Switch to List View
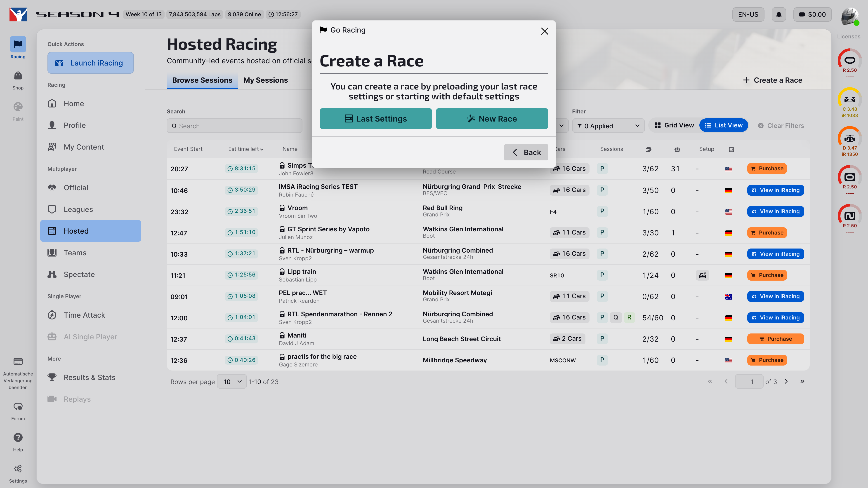Screen dimensions: 868x488 coord(723,125)
